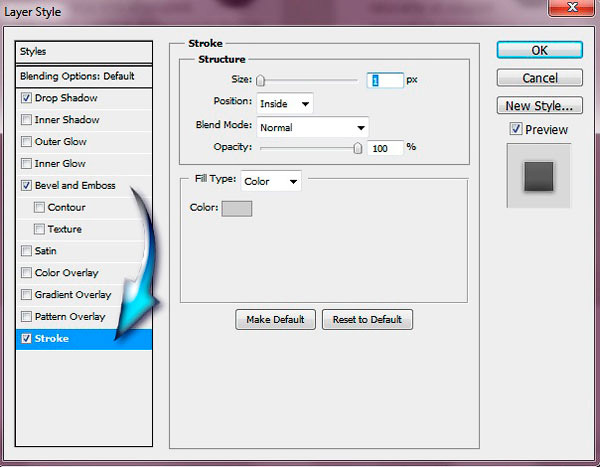
Task: Enable the Outer Glow checkbox
Action: [26, 142]
